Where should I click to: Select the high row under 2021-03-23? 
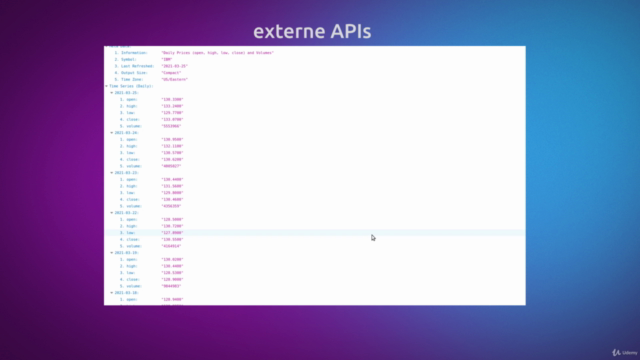(x=315, y=186)
